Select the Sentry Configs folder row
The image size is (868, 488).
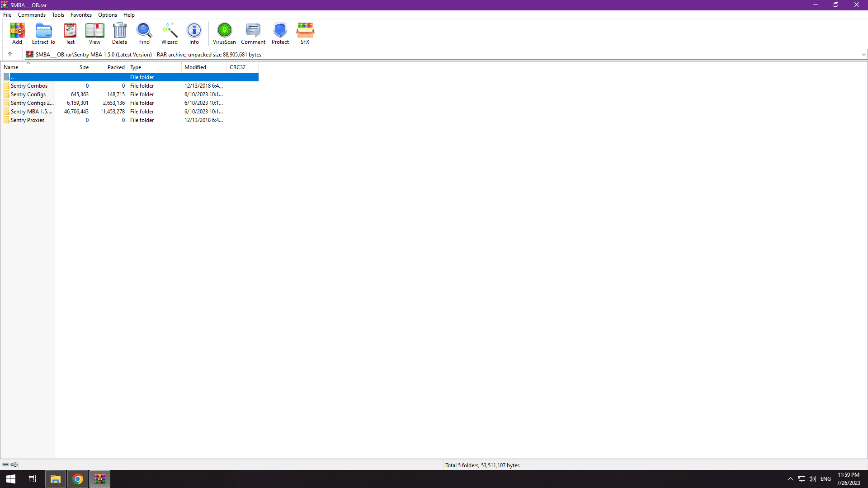coord(130,94)
